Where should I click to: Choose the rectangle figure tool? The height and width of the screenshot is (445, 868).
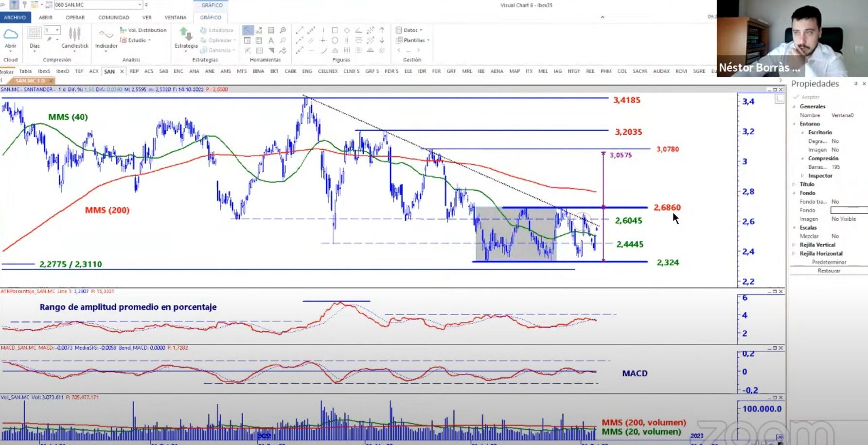click(x=335, y=30)
